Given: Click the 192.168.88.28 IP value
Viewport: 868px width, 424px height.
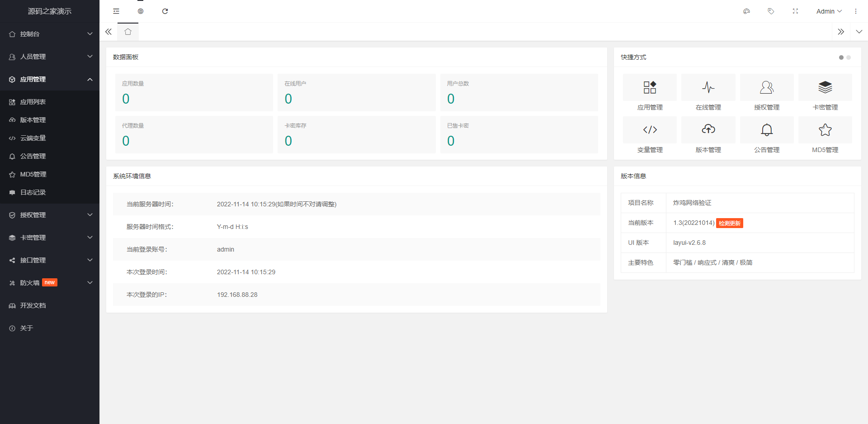Looking at the screenshot, I should [237, 295].
